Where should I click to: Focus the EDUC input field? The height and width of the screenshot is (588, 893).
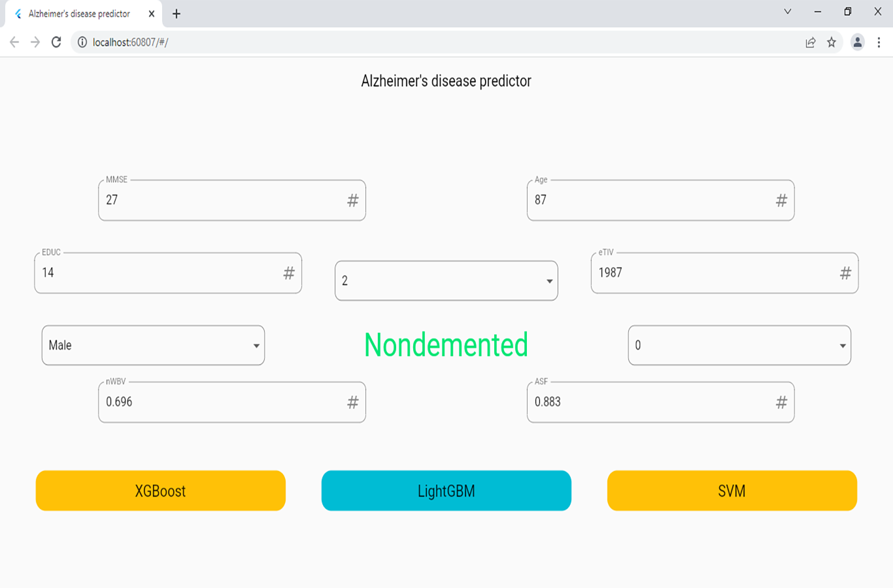point(168,272)
